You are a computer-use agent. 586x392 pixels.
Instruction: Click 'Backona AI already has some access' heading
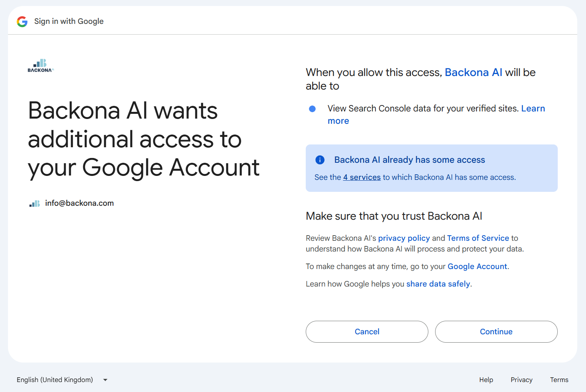[410, 160]
